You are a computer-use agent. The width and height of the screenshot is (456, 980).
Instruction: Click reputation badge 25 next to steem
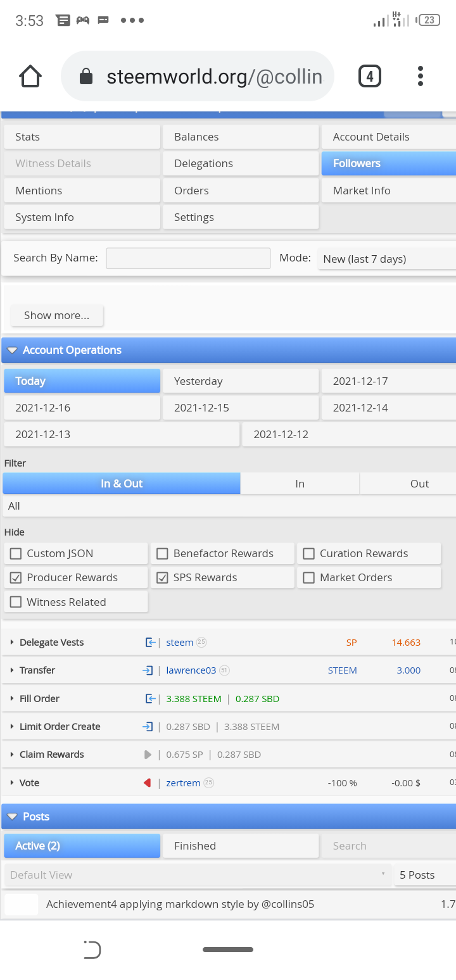coord(201,642)
